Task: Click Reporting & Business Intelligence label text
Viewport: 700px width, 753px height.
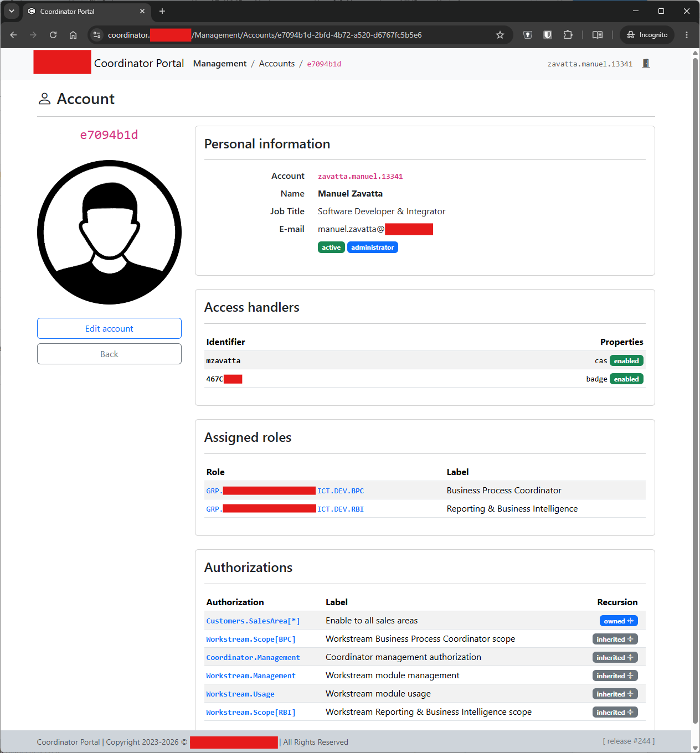Action: (512, 509)
